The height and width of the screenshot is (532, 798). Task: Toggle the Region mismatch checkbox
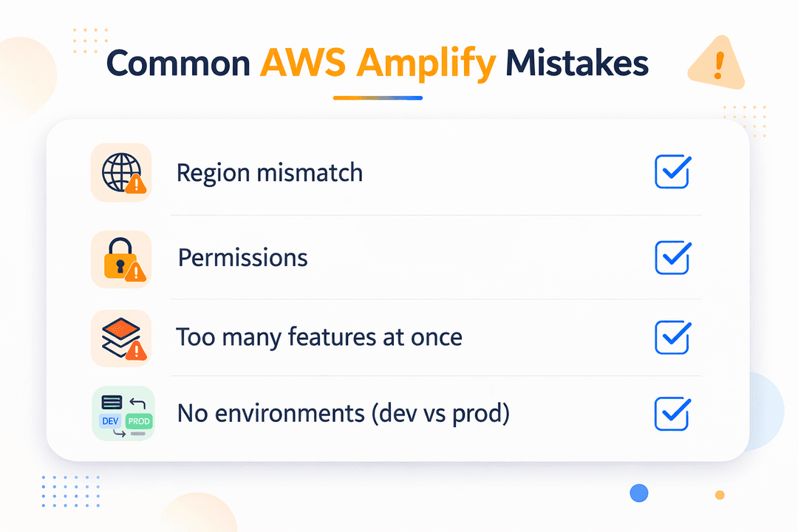673,171
